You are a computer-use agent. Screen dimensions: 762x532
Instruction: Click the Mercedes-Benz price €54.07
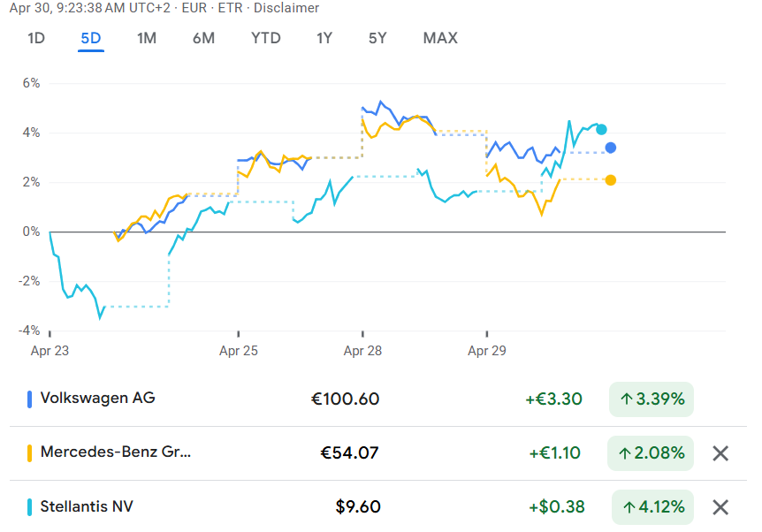pos(349,453)
